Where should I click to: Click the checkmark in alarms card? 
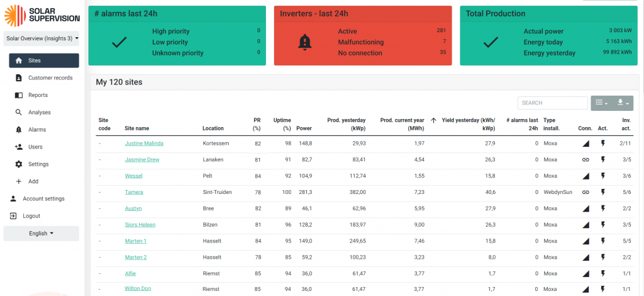pos(119,42)
